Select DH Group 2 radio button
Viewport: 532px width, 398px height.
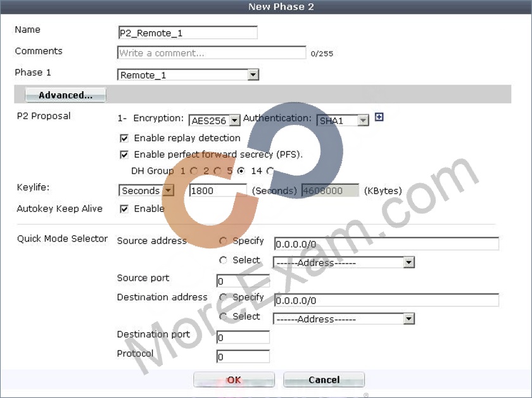[217, 171]
